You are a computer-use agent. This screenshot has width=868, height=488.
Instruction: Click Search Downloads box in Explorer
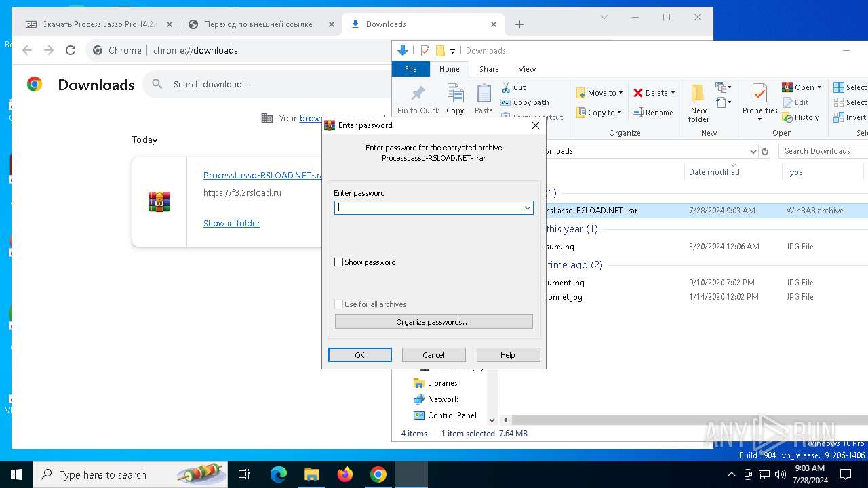823,151
